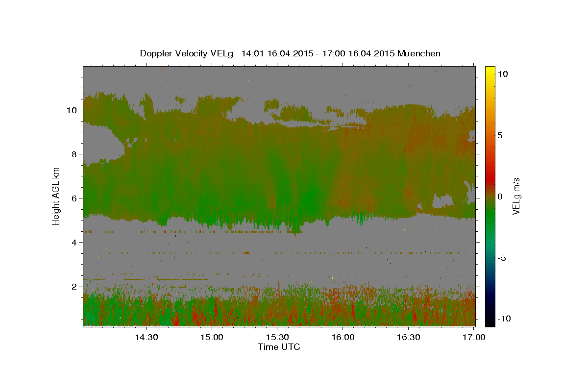Click the 16:00 time tick label

point(343,338)
